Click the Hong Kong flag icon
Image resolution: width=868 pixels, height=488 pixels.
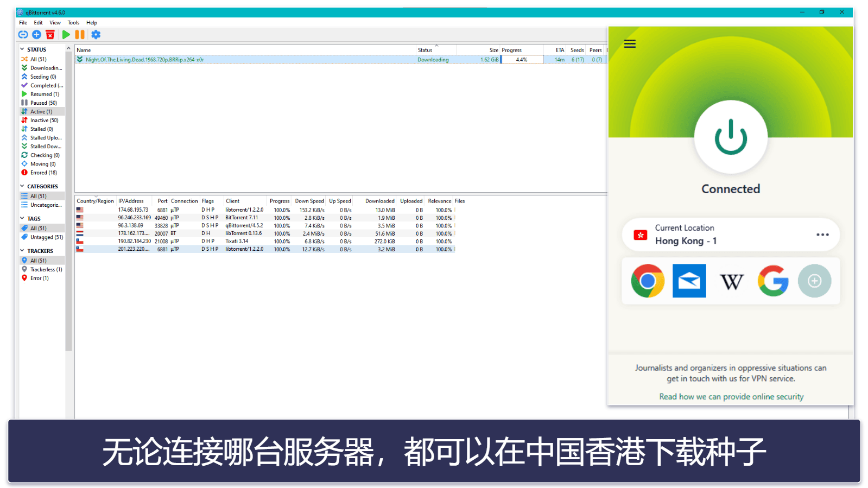tap(641, 235)
